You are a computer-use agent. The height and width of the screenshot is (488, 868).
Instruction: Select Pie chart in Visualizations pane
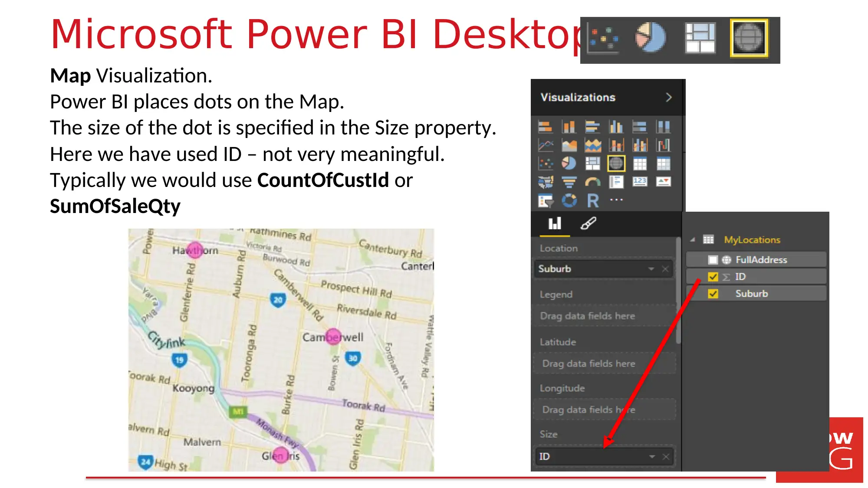[569, 164]
